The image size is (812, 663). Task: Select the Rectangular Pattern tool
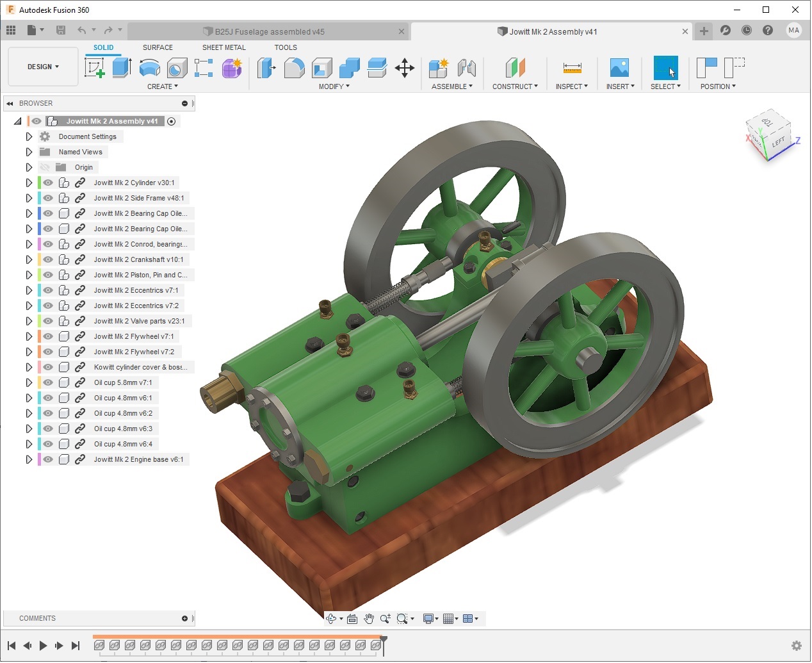pyautogui.click(x=204, y=67)
